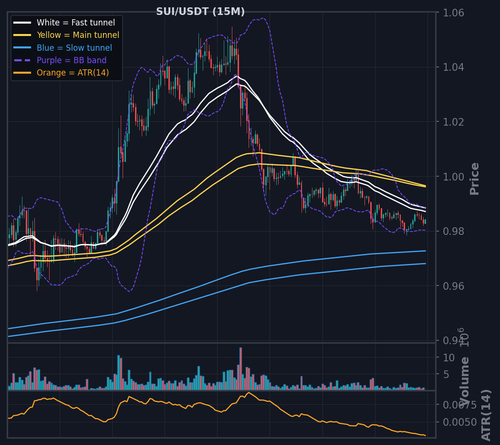Click the volume axis label 10
The width and height of the screenshot is (500, 445).
pyautogui.click(x=449, y=358)
